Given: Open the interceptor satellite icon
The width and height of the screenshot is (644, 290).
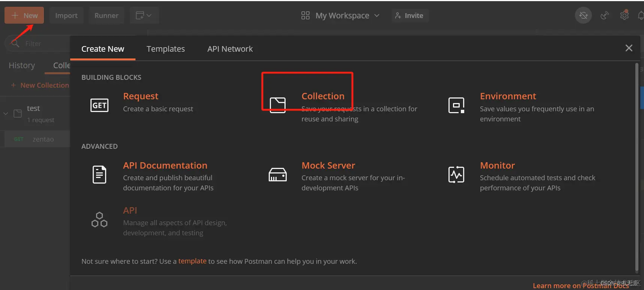Looking at the screenshot, I should (605, 15).
